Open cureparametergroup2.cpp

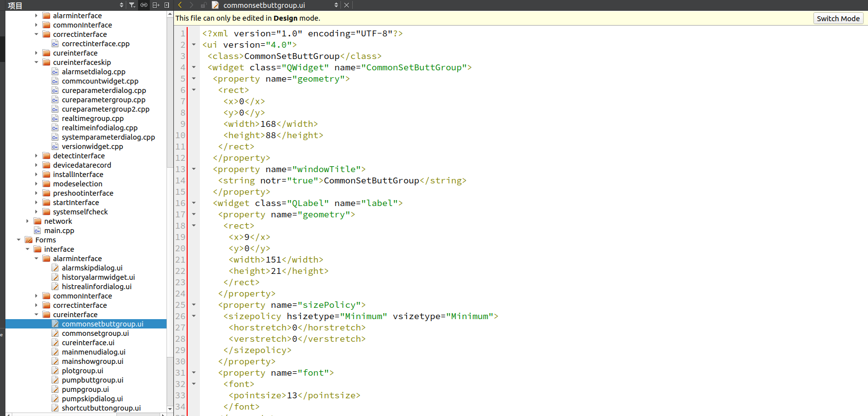pyautogui.click(x=106, y=109)
